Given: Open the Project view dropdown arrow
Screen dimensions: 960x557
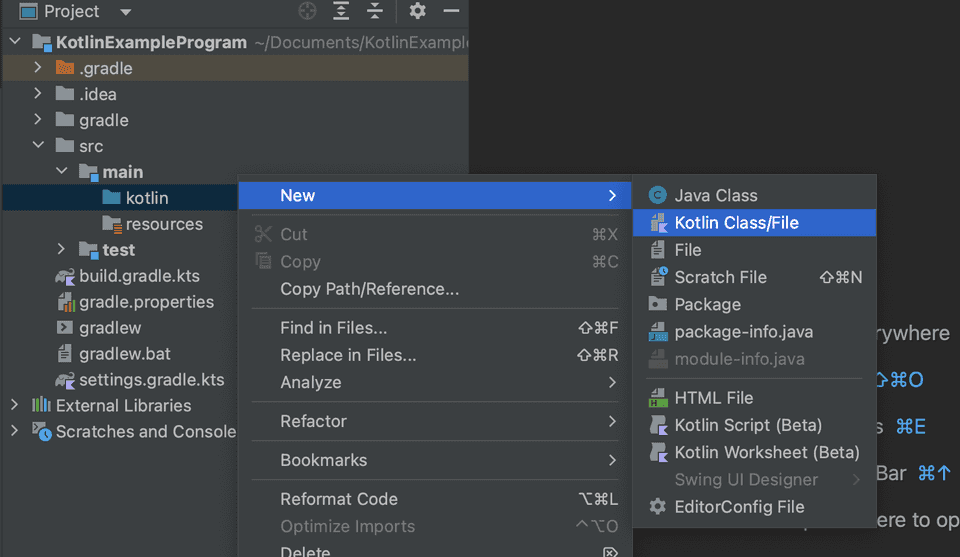Looking at the screenshot, I should pos(125,12).
